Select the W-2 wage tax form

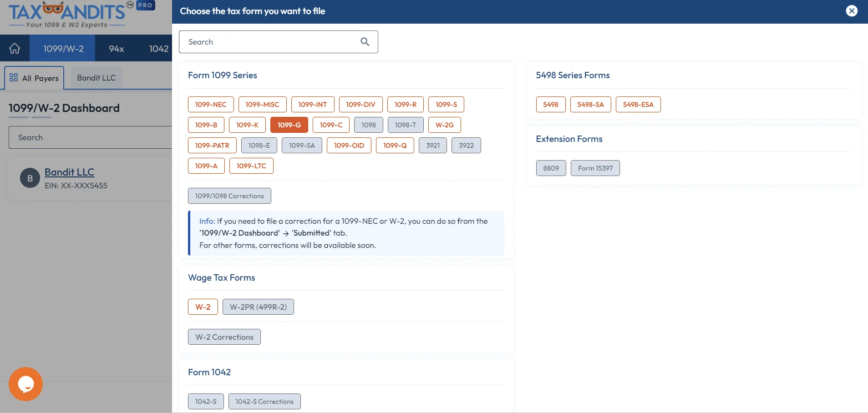203,307
